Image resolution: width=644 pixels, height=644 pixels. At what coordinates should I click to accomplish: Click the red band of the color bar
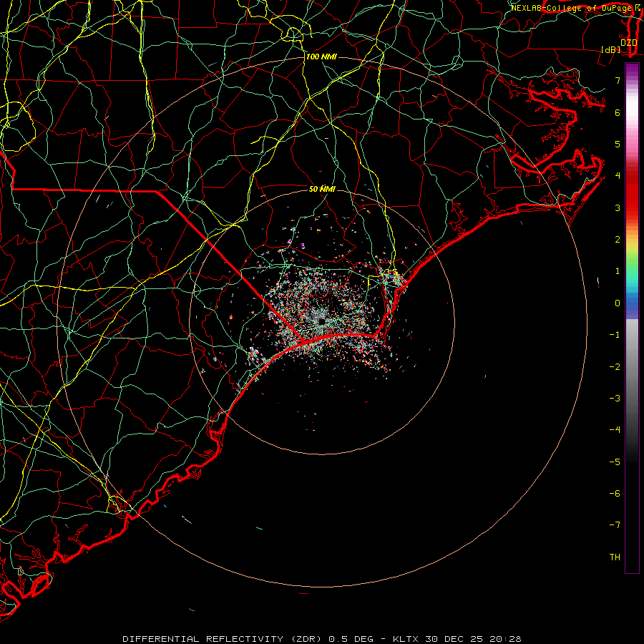632,191
